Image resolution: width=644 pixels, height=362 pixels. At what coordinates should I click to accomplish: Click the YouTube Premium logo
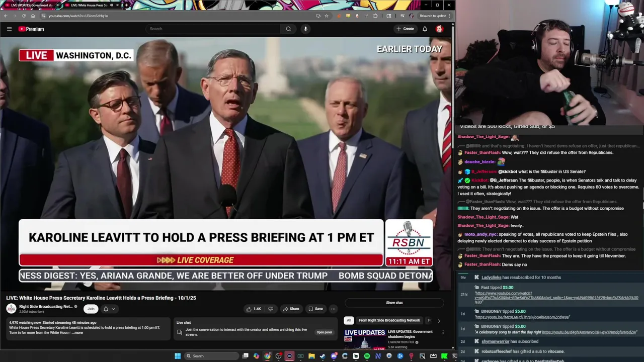click(x=31, y=29)
